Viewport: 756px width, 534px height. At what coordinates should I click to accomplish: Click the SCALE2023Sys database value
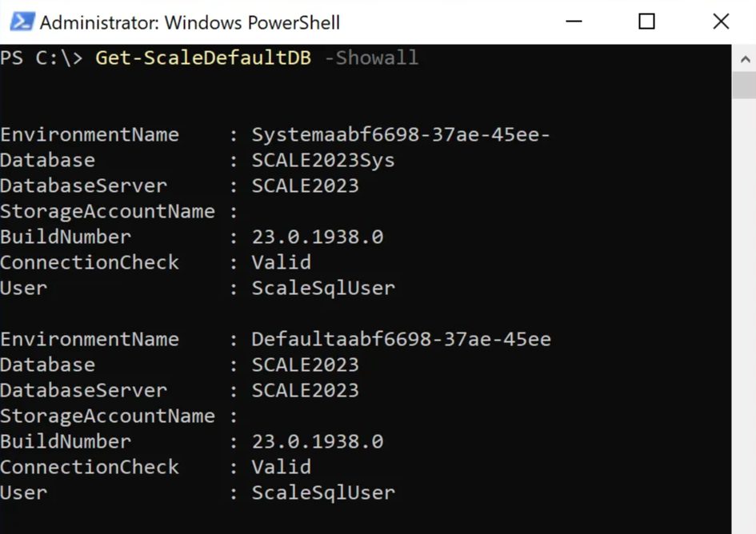(323, 161)
